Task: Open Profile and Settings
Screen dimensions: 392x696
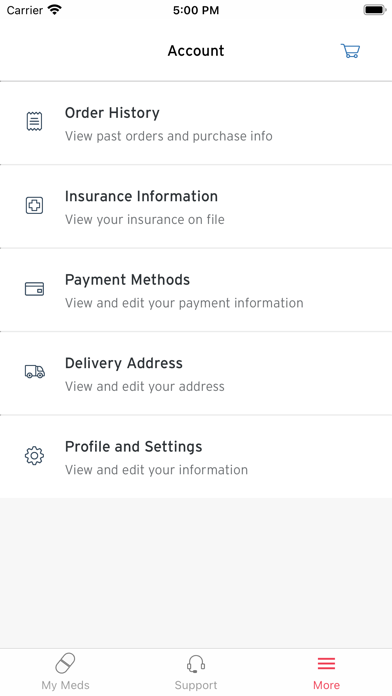Action: pyautogui.click(x=196, y=457)
